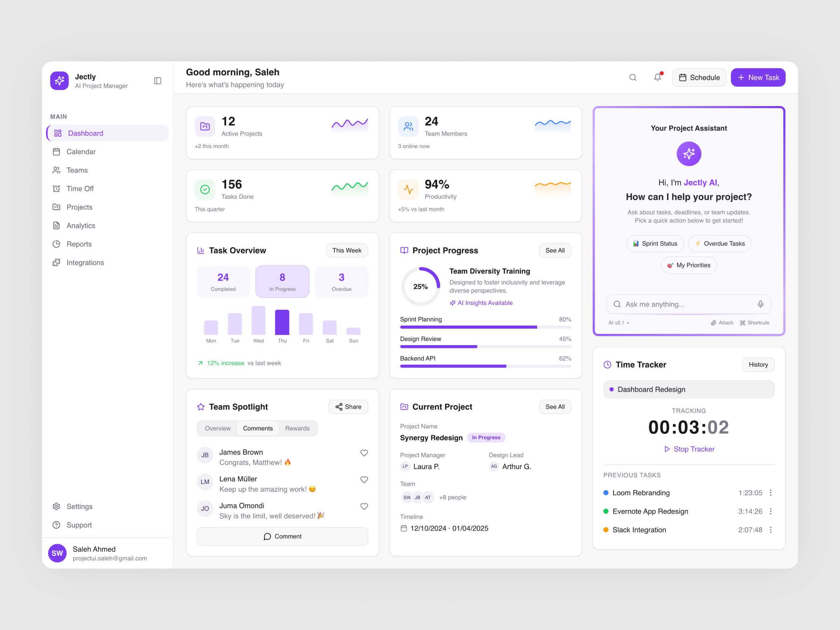Screen dimensions: 840x630
Task: Open the search icon in the top bar
Action: coord(633,77)
